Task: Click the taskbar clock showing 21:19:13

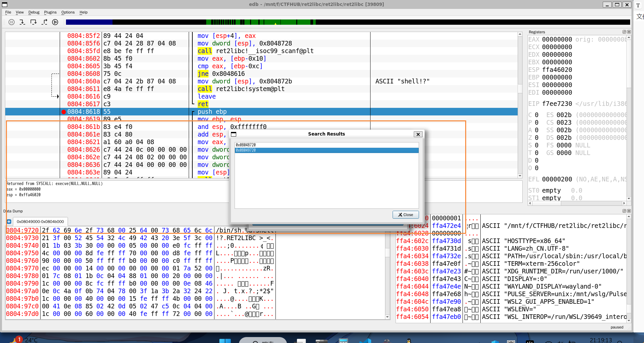Action: (x=600, y=340)
